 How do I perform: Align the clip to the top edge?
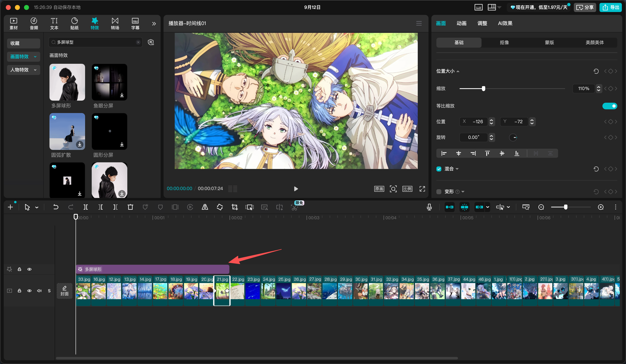coord(487,153)
